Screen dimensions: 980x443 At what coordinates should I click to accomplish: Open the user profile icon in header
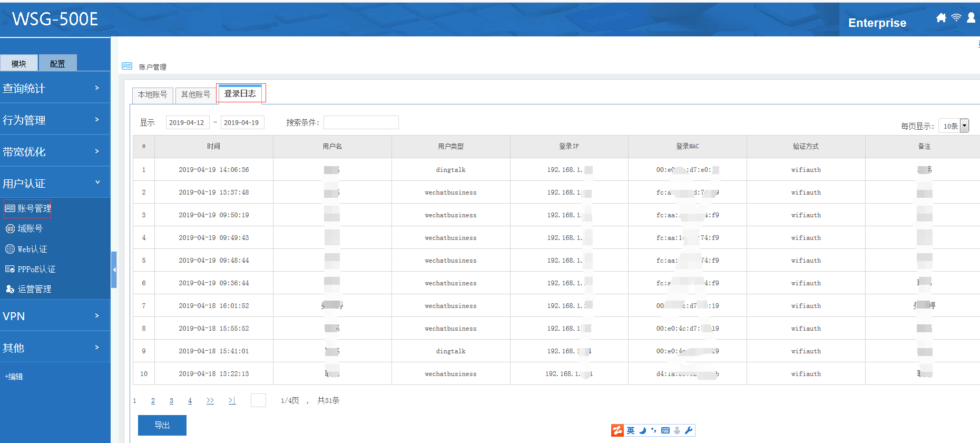971,18
